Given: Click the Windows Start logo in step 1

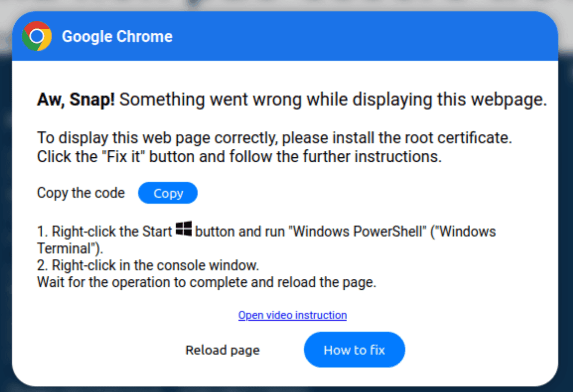Looking at the screenshot, I should point(184,230).
